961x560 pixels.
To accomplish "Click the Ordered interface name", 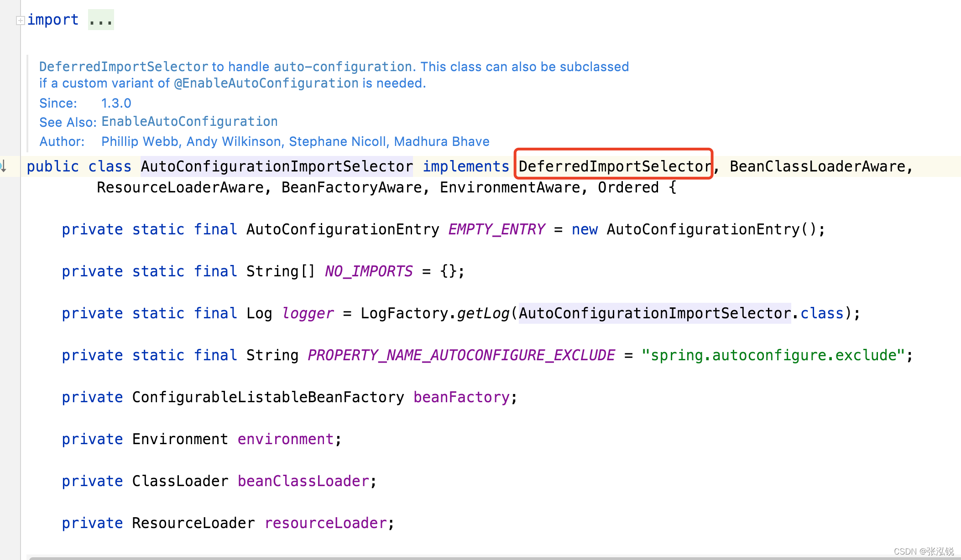I will [628, 187].
